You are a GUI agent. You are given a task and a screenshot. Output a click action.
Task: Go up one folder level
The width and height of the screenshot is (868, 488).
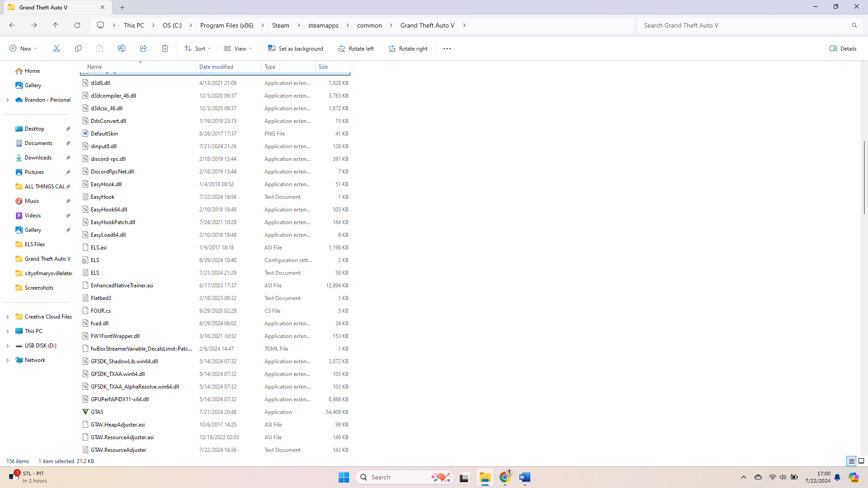(56, 25)
